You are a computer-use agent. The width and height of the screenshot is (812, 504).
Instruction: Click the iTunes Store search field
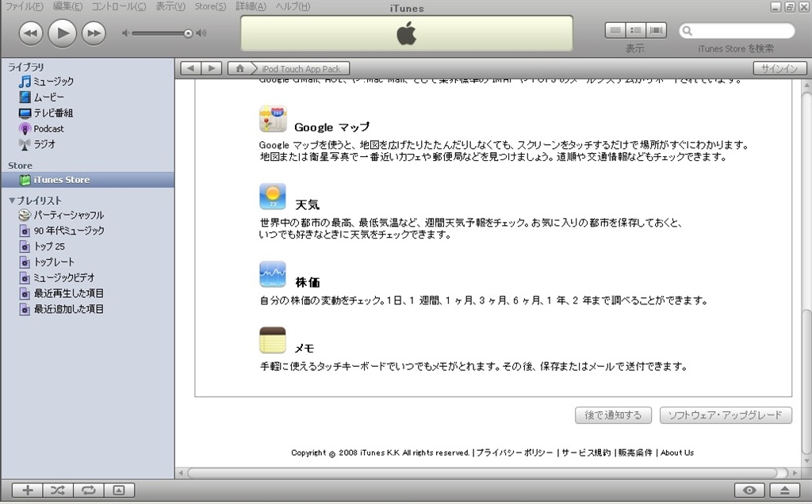(737, 31)
